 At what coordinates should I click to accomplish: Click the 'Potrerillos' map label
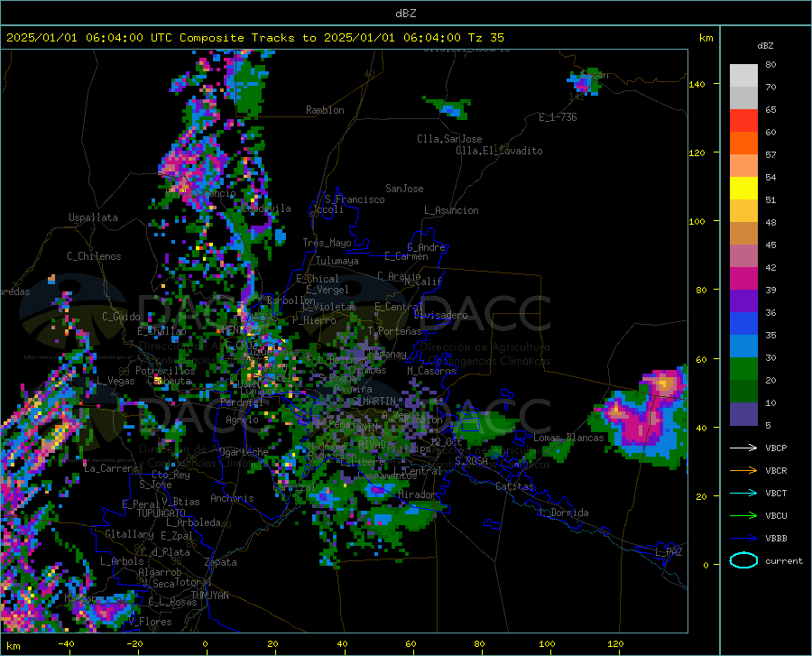tap(165, 371)
